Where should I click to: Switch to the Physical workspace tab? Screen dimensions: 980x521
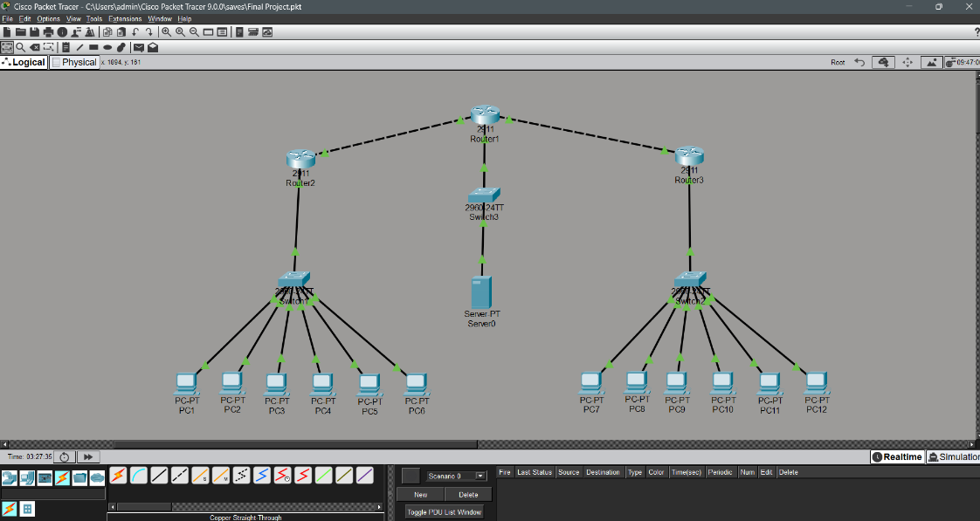[74, 62]
